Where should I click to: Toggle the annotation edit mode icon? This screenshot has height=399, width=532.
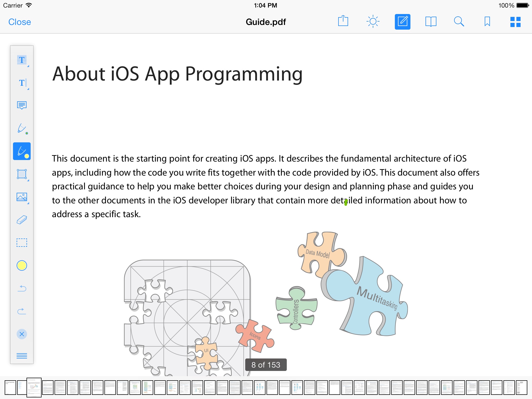(x=402, y=22)
